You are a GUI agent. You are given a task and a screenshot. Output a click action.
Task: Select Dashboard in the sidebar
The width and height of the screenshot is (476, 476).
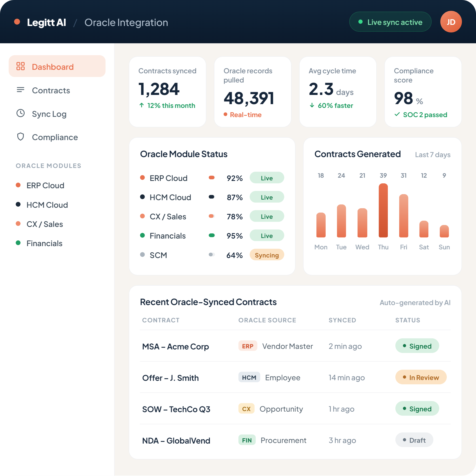57,66
